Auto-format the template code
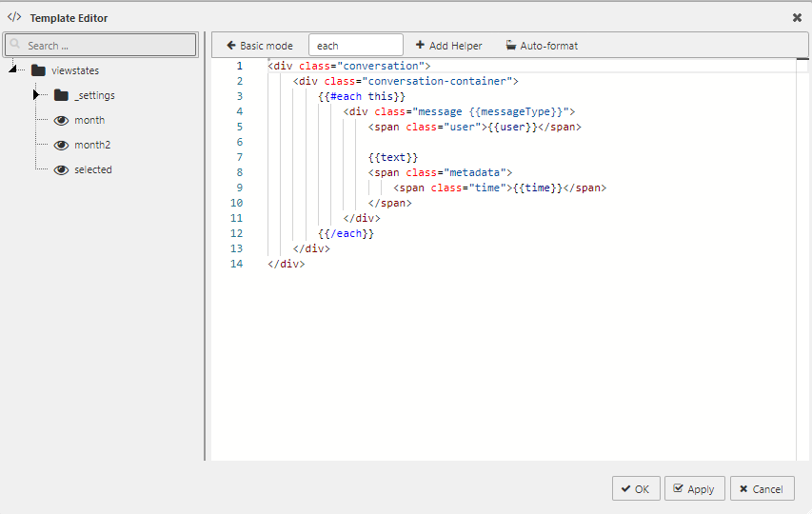Screen dimensions: 812x514 pos(541,45)
